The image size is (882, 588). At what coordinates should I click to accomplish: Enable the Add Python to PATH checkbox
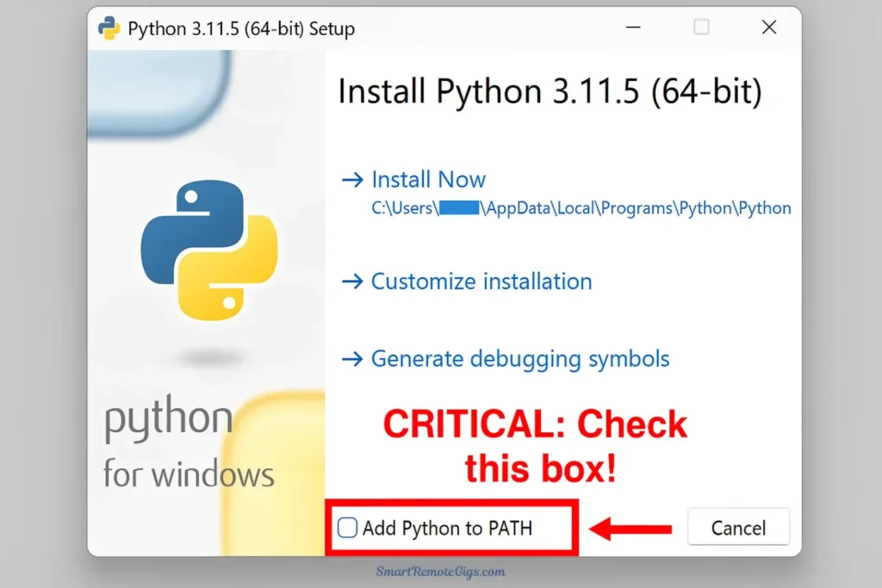click(x=347, y=528)
